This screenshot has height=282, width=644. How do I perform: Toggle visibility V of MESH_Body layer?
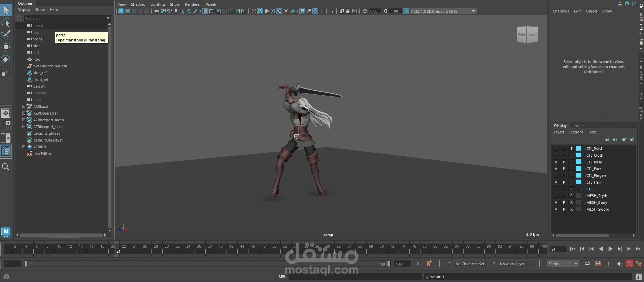[556, 202]
